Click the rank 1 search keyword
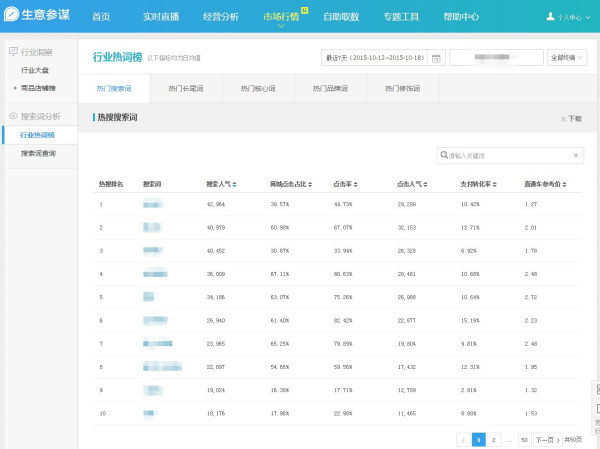 (x=153, y=204)
